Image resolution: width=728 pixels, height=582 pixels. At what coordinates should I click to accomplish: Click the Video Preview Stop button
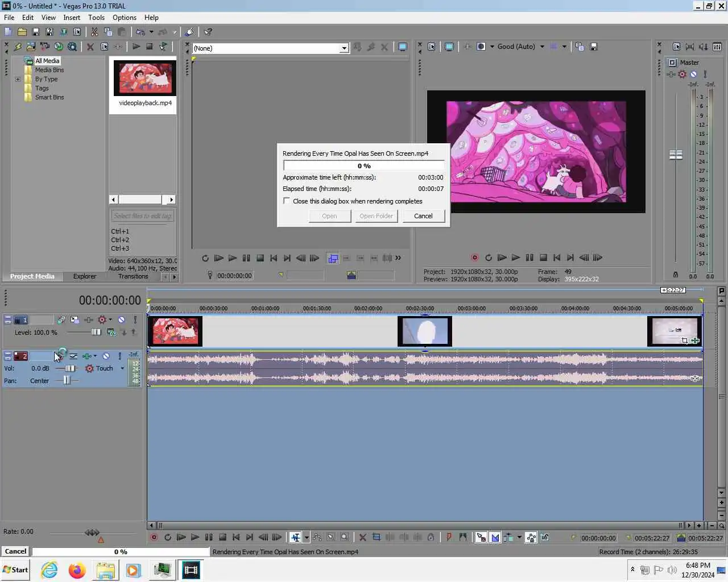coord(543,257)
